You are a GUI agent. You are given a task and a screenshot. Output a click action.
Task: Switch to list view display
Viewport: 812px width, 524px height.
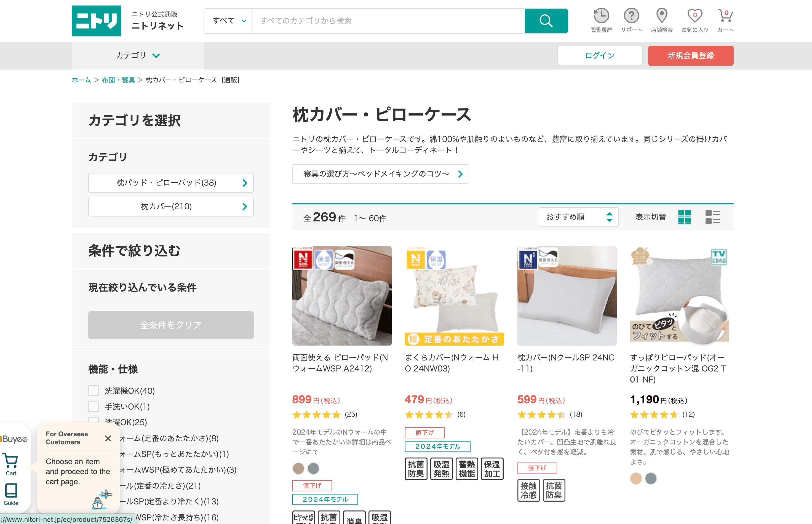(x=712, y=217)
